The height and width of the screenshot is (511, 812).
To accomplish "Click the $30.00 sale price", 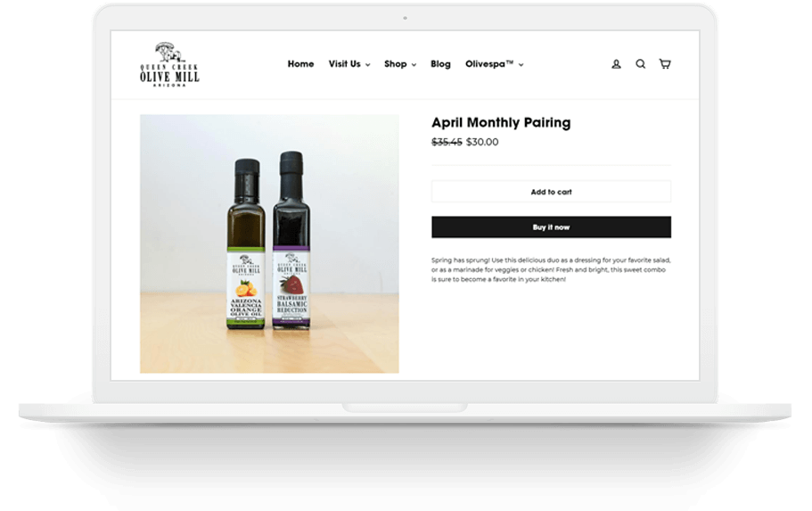I will coord(482,142).
